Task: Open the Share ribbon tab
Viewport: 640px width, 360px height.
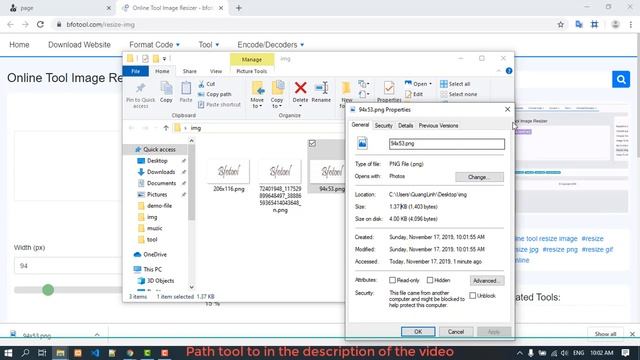Action: (189, 71)
